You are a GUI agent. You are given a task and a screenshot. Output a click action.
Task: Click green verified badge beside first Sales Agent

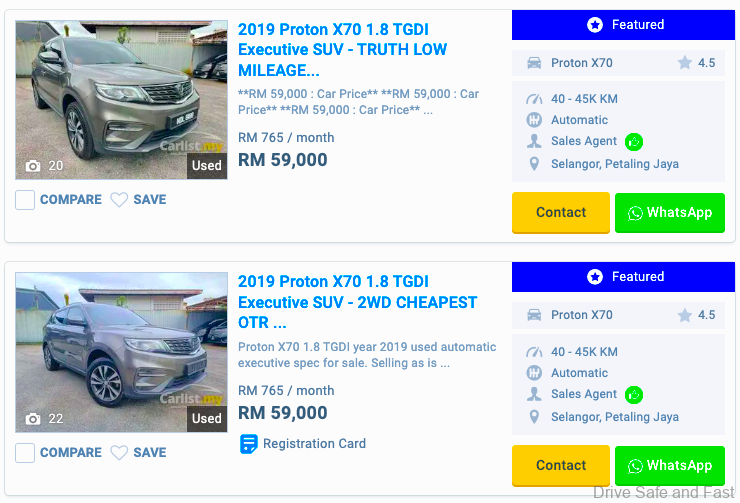point(634,142)
